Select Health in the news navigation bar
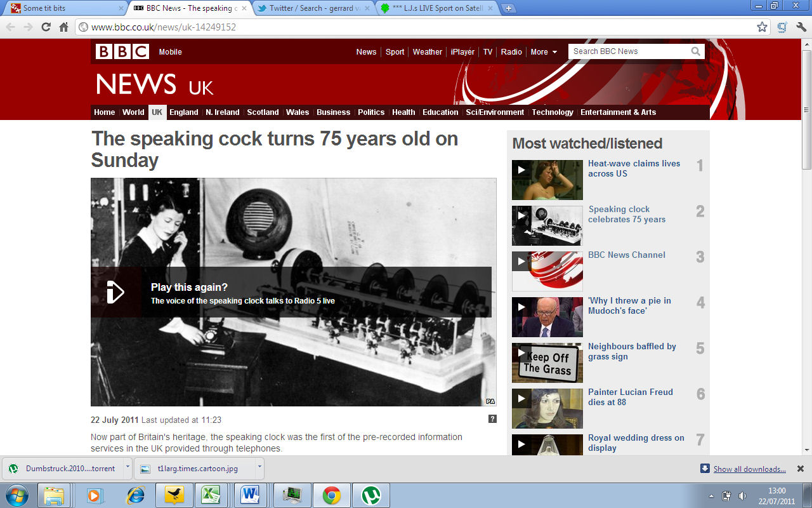Image resolution: width=812 pixels, height=508 pixels. (x=403, y=112)
